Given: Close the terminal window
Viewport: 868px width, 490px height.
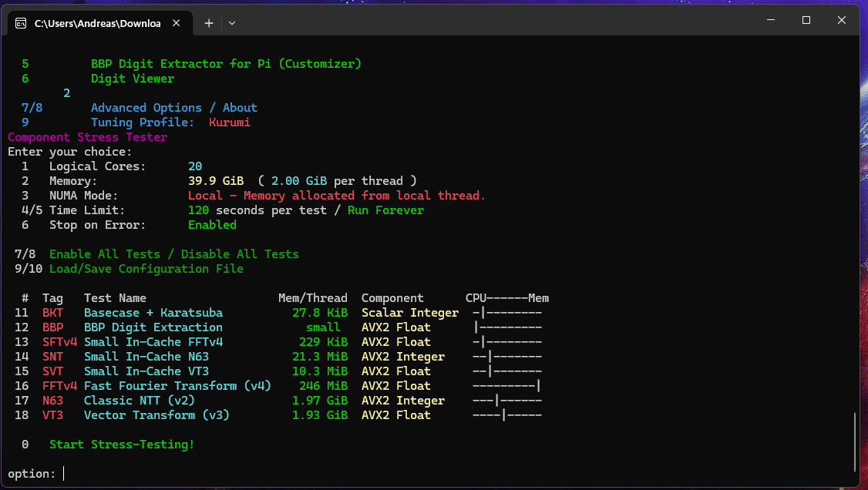Looking at the screenshot, I should pyautogui.click(x=842, y=20).
